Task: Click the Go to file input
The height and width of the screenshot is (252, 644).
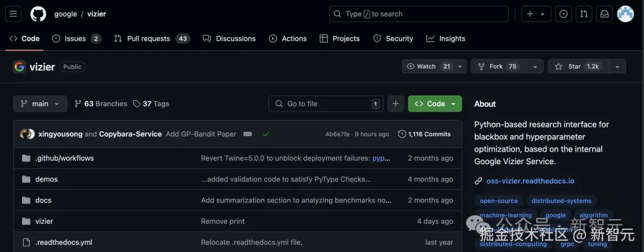Action: coord(325,103)
